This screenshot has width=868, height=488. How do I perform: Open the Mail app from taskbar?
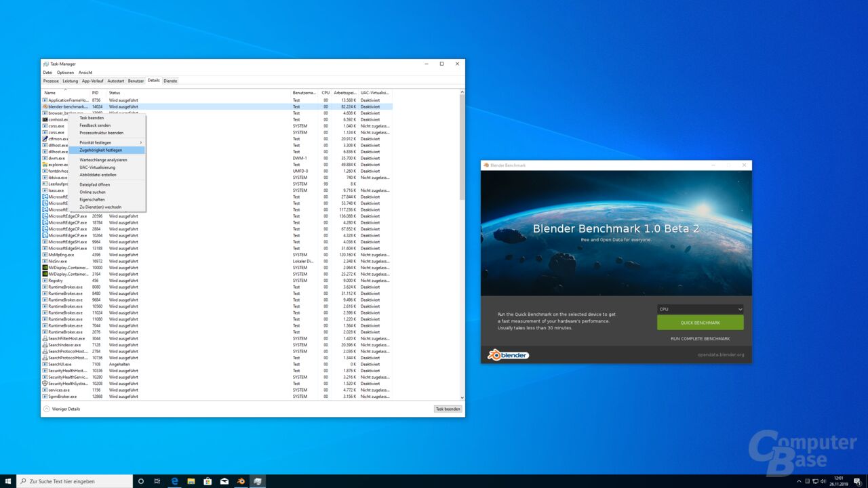point(224,481)
